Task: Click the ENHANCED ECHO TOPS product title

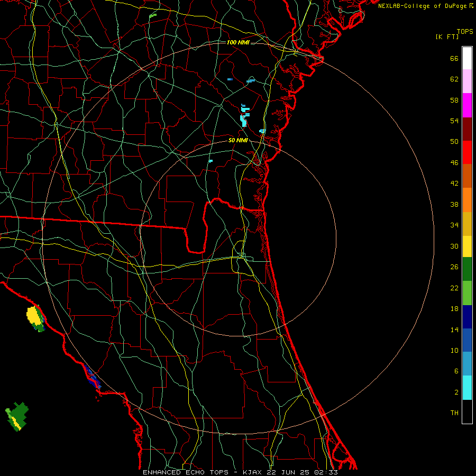Action: click(x=186, y=472)
